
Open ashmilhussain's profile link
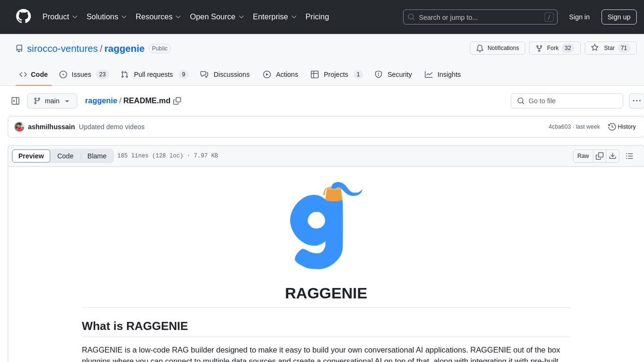click(52, 127)
